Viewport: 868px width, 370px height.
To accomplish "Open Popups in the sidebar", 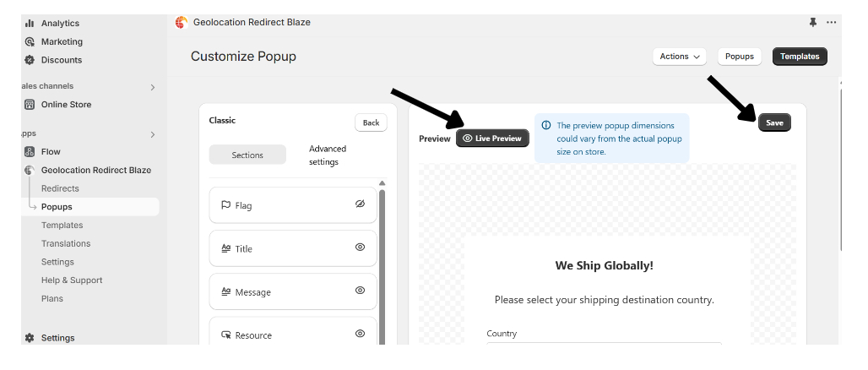I will [57, 207].
